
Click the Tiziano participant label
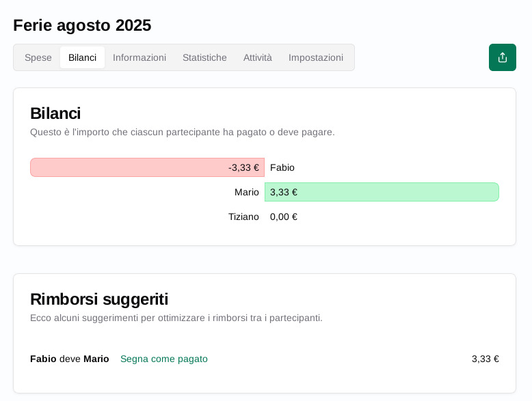[243, 217]
